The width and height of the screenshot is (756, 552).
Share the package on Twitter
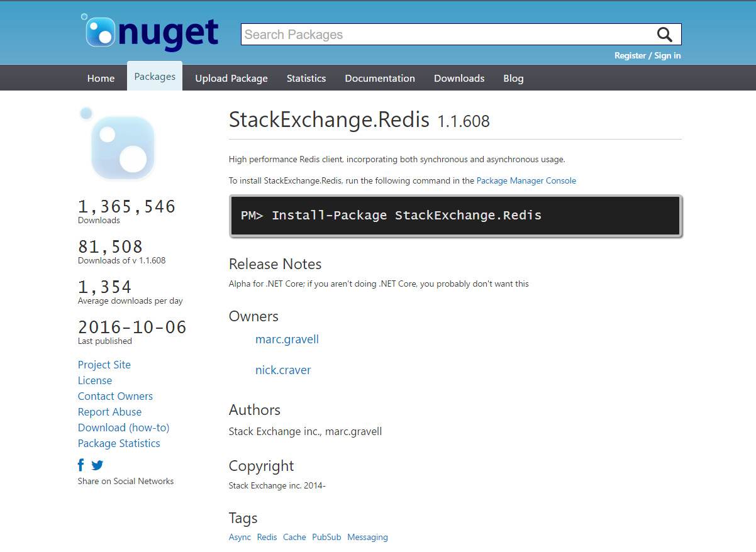[x=97, y=465]
